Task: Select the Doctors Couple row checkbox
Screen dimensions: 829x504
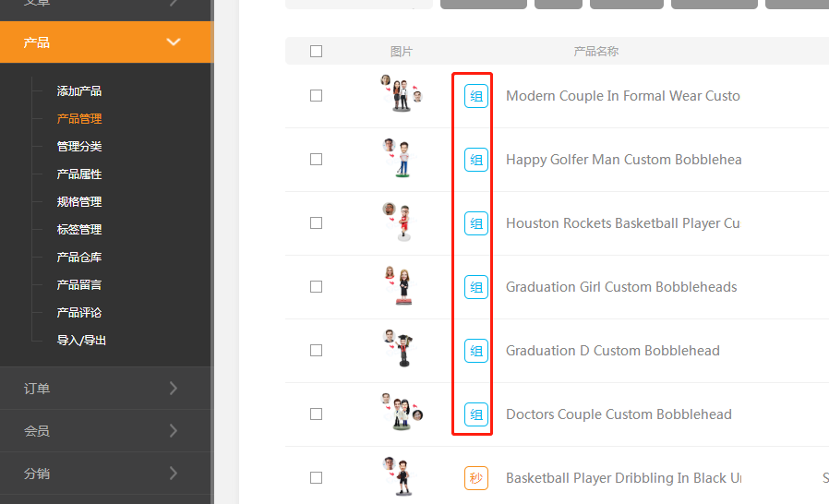Action: (317, 414)
